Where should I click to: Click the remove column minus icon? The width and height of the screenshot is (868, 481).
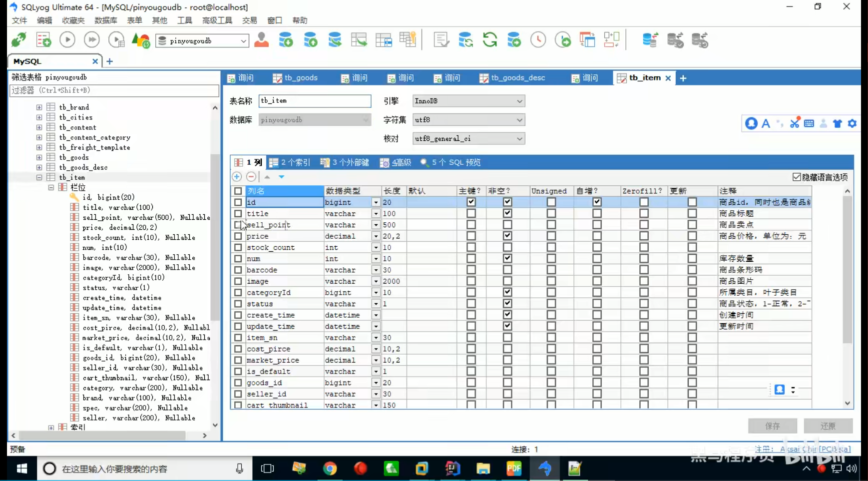click(251, 177)
